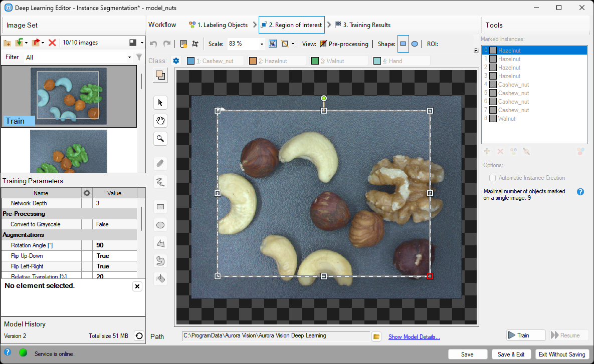
Task: Open the Scale percentage dropdown
Action: (x=262, y=44)
